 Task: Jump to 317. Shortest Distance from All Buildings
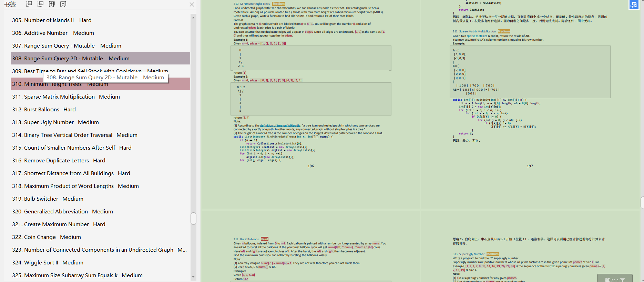point(101,173)
